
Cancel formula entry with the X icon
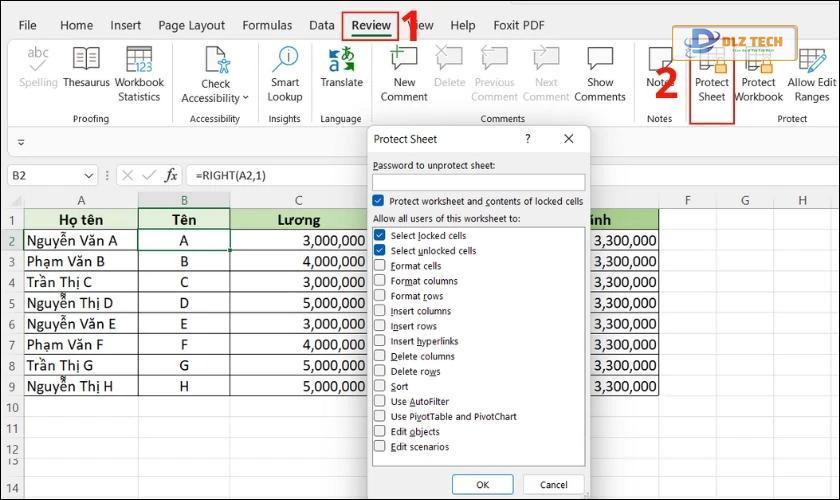click(x=127, y=175)
